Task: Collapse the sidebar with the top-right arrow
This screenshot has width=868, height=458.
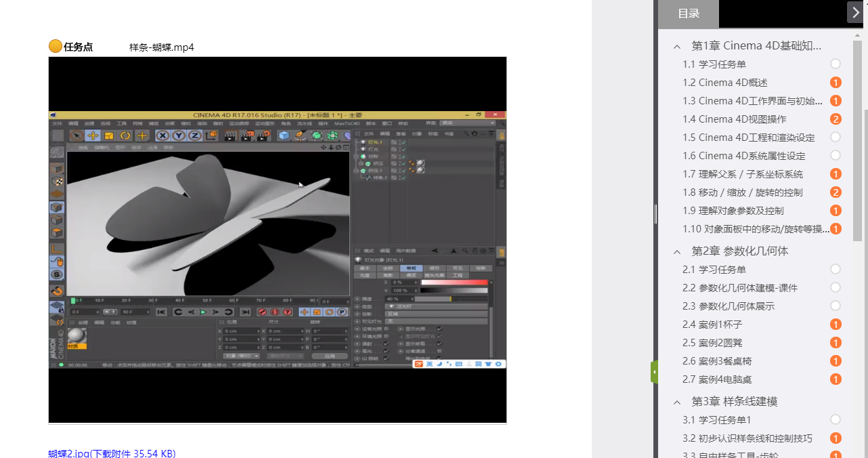Action: click(855, 12)
